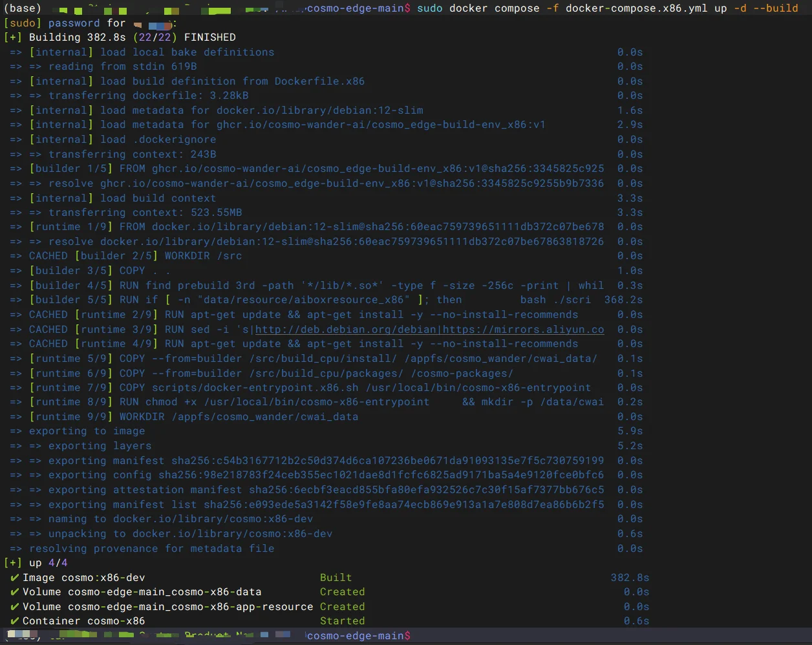This screenshot has height=645, width=812.
Task: Click 'exporting manifest list sha256:e093ede5' line
Action: click(x=326, y=505)
